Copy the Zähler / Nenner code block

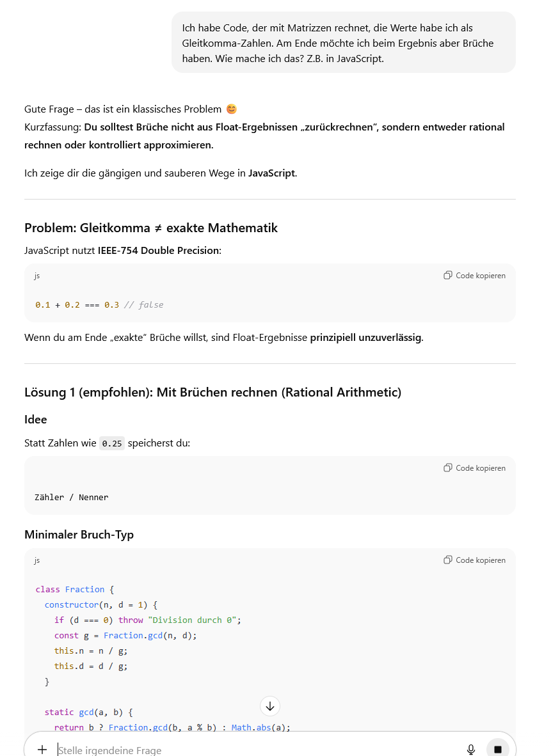(x=474, y=468)
